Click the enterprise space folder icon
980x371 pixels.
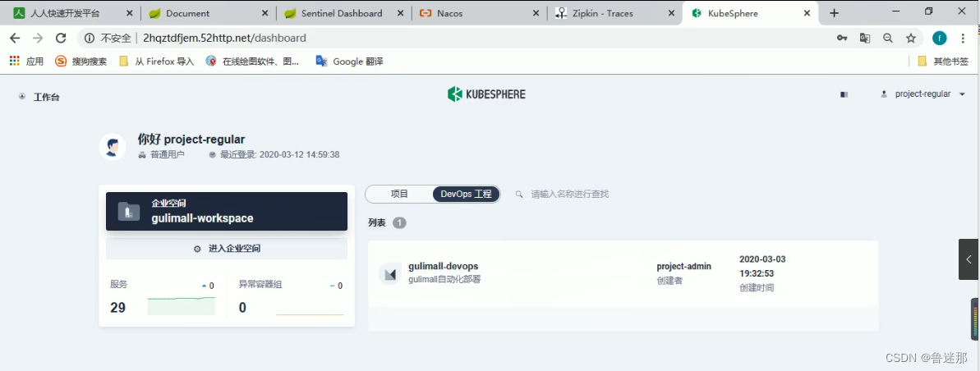[x=129, y=212]
